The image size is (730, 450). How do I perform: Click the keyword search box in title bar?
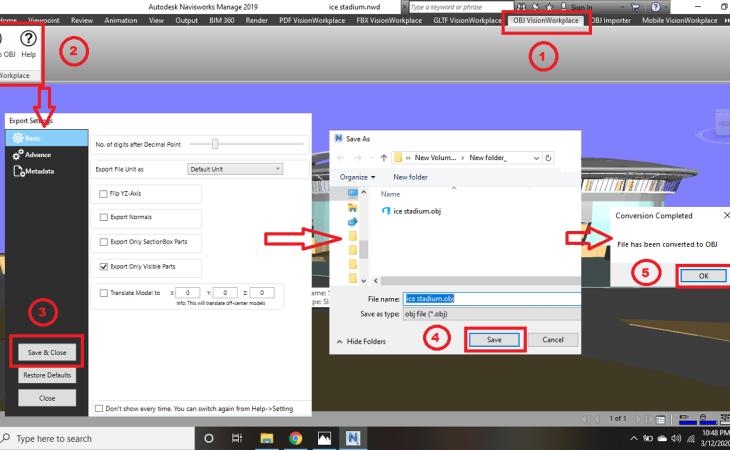tap(461, 7)
